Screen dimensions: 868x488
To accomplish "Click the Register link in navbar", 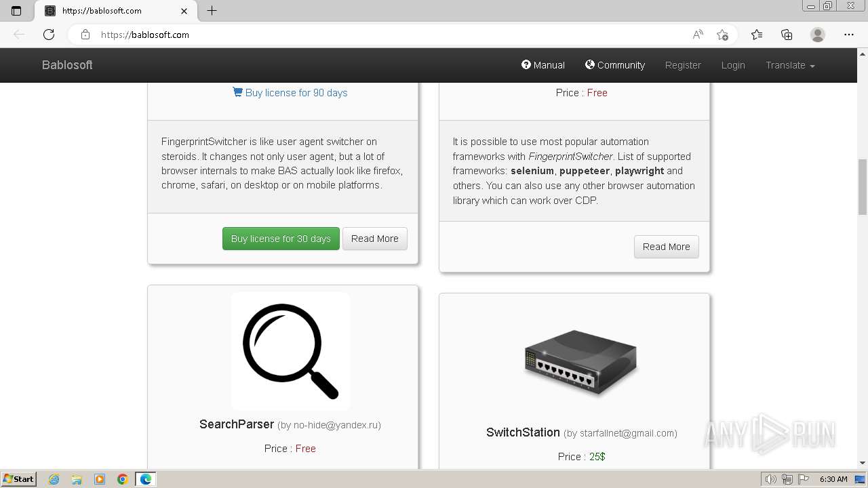I will point(683,65).
